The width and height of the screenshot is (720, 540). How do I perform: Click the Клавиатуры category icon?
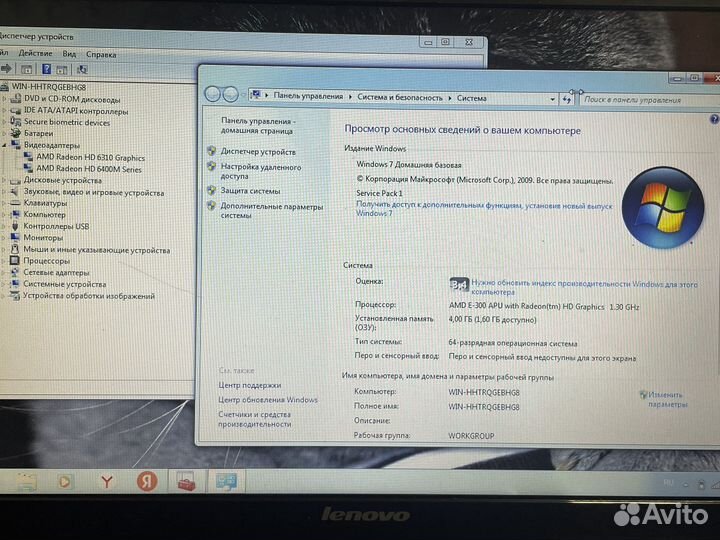[15, 203]
